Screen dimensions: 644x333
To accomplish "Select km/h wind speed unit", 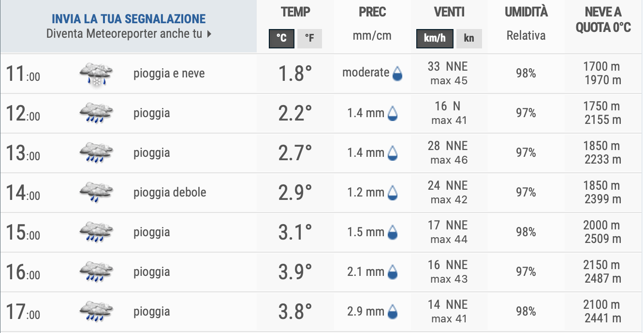I will pos(435,39).
